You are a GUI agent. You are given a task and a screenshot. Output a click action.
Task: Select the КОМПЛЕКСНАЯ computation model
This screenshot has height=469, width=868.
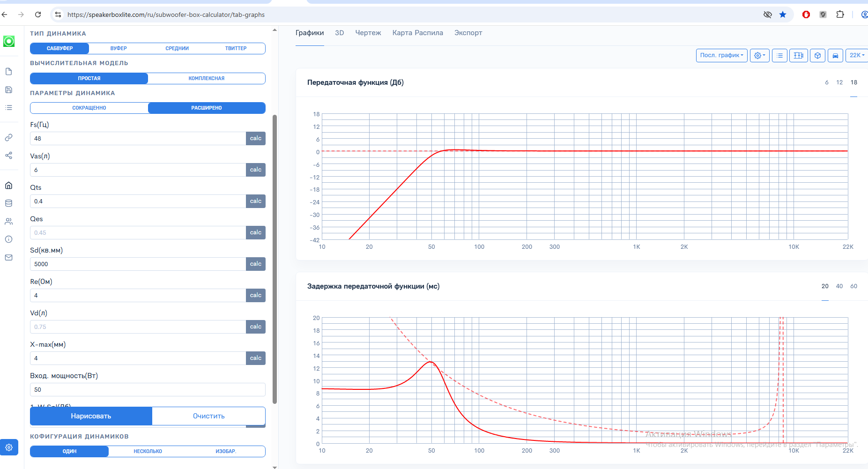207,78
